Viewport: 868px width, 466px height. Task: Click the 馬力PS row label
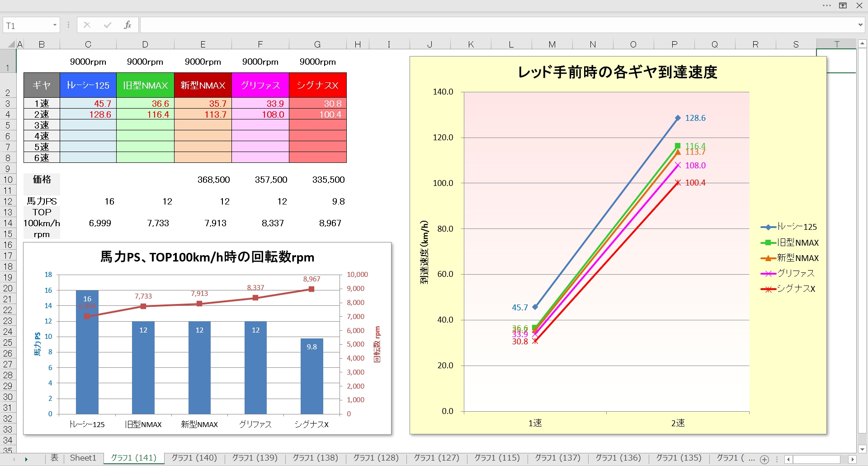click(x=42, y=201)
